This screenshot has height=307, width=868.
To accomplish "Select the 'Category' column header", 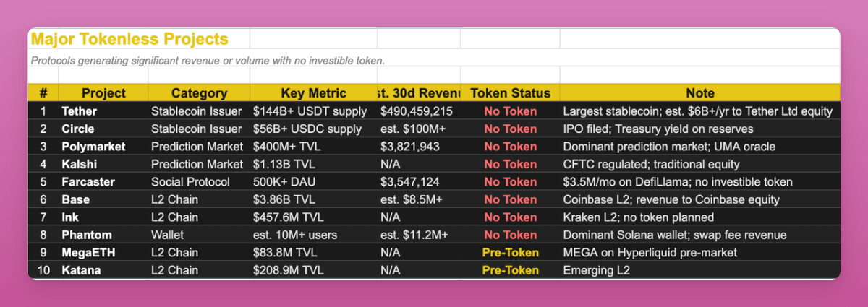I will (199, 93).
